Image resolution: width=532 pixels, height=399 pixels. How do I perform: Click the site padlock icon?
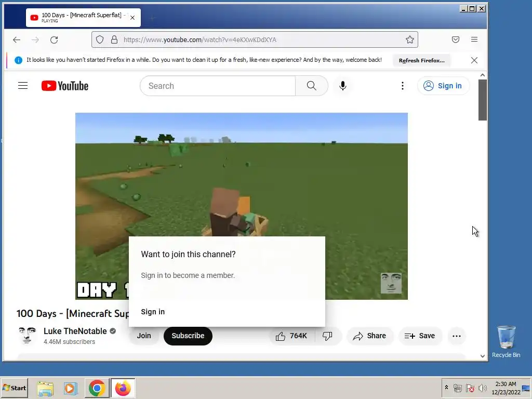pos(114,39)
